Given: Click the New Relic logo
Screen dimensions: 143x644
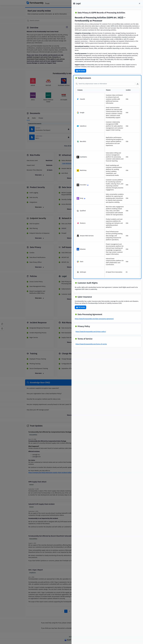Looking at the screenshot, I should 78,141.
